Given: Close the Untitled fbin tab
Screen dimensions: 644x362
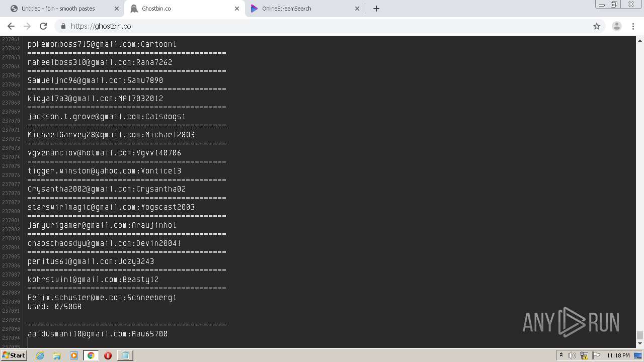Looking at the screenshot, I should tap(117, 9).
